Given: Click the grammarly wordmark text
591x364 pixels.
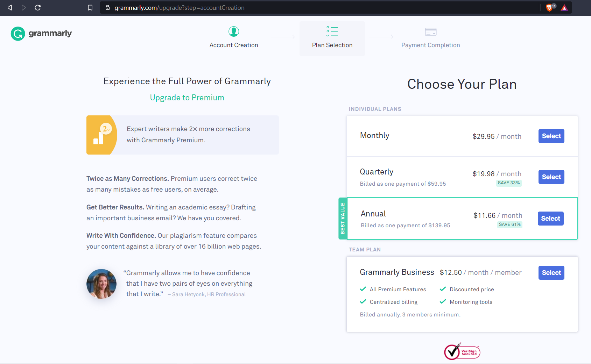Looking at the screenshot, I should [x=50, y=33].
